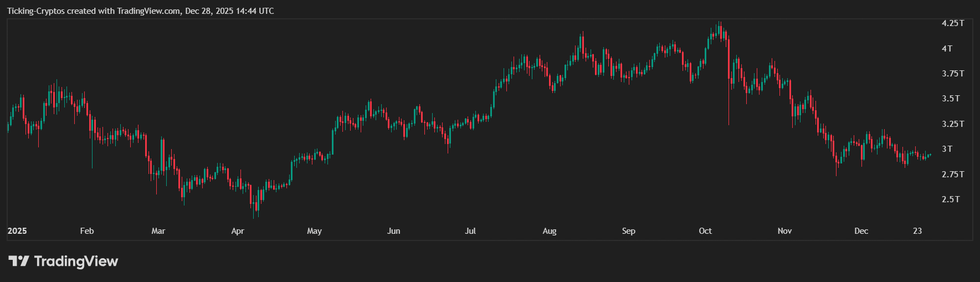Click the Jun time axis label

(x=393, y=231)
